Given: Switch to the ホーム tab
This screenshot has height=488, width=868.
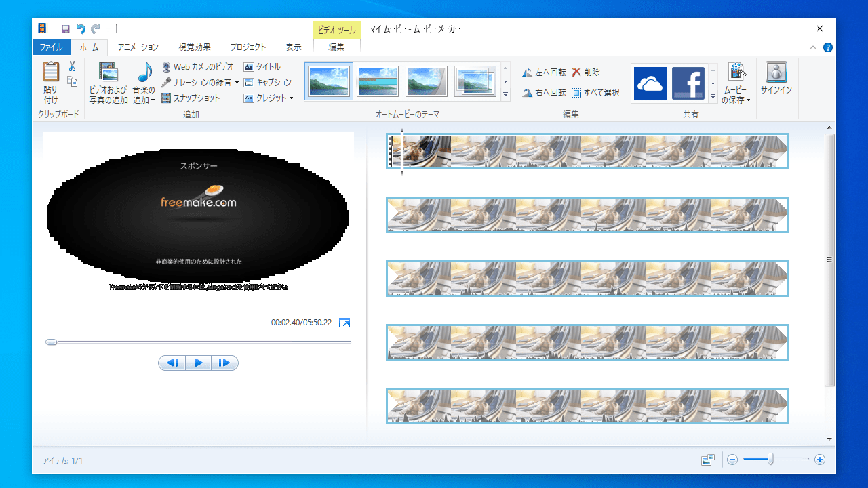Looking at the screenshot, I should pos(89,47).
